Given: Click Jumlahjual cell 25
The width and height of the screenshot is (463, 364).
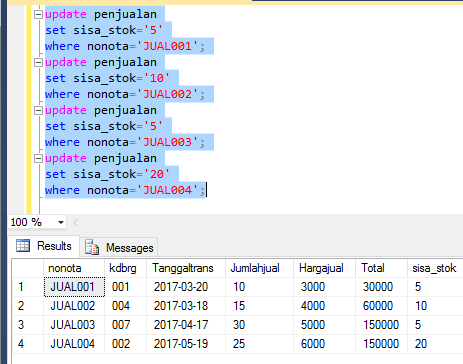Looking at the screenshot, I should [260, 344].
